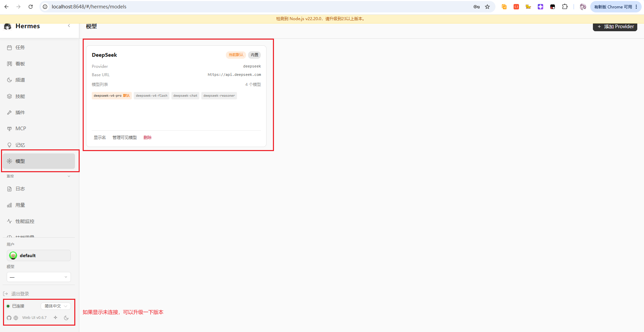Viewport: 644px width, 332px height.
Task: Click 管理可见模型 on the DeepSeek card
Action: pos(125,138)
